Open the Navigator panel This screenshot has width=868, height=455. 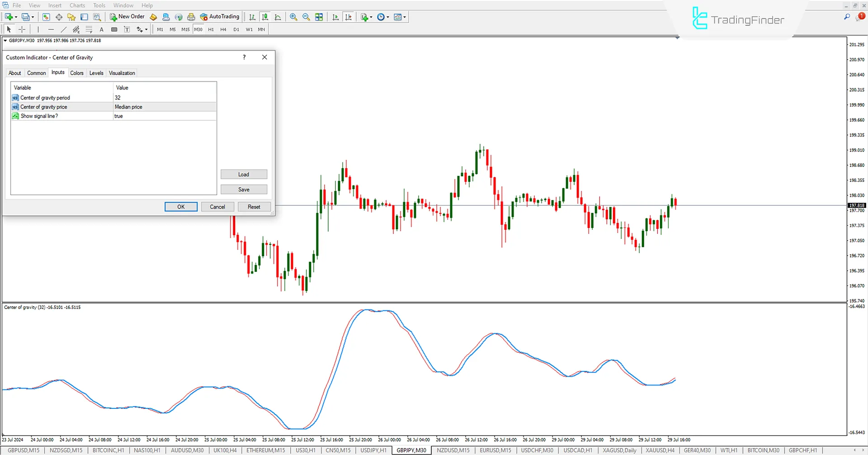tap(71, 17)
